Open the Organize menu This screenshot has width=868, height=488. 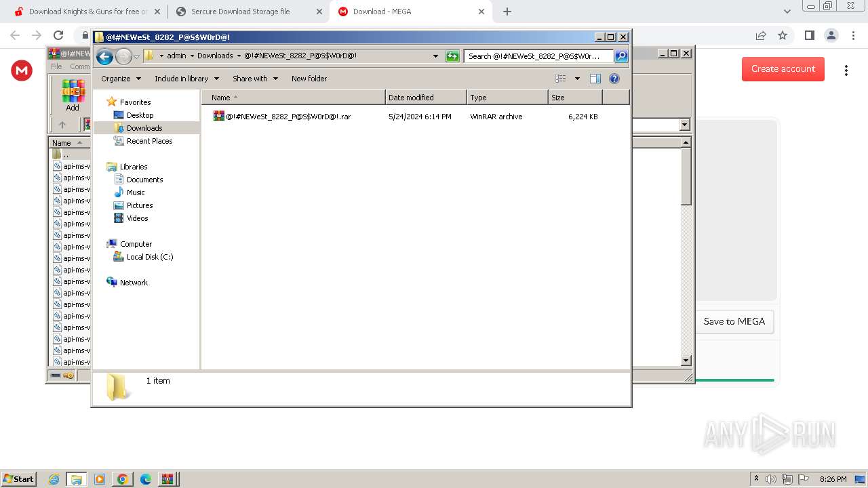(121, 79)
